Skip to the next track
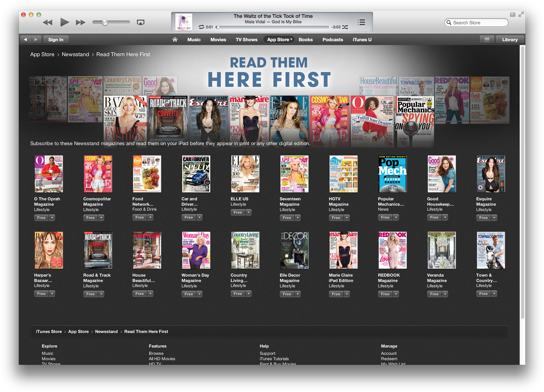The height and width of the screenshot is (392, 544). tap(80, 23)
